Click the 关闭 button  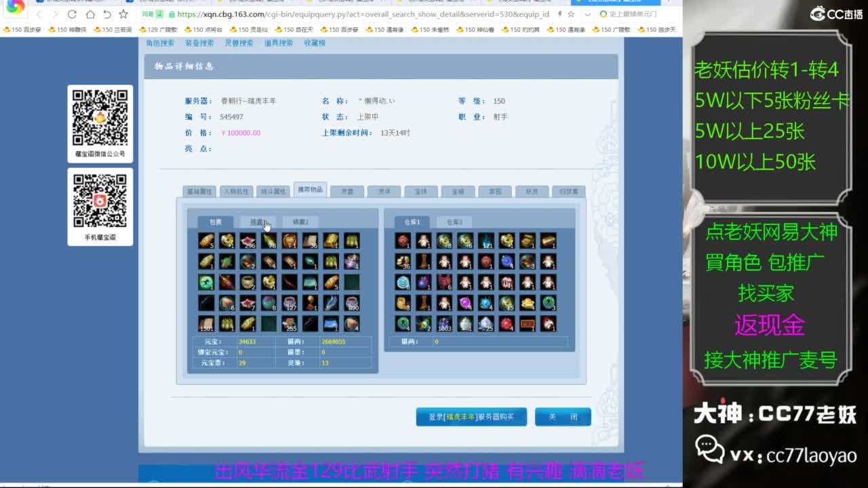click(563, 417)
